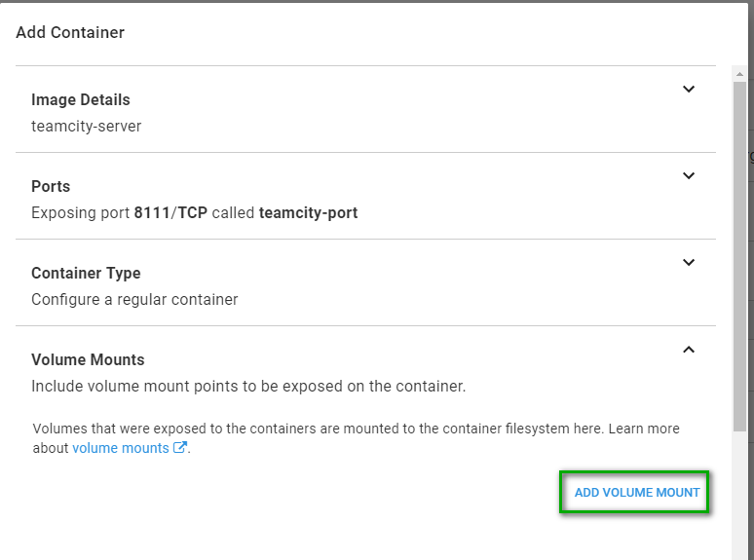Click the ADD VOLUME MOUNT button
Viewport: 754px width, 560px height.
[636, 493]
